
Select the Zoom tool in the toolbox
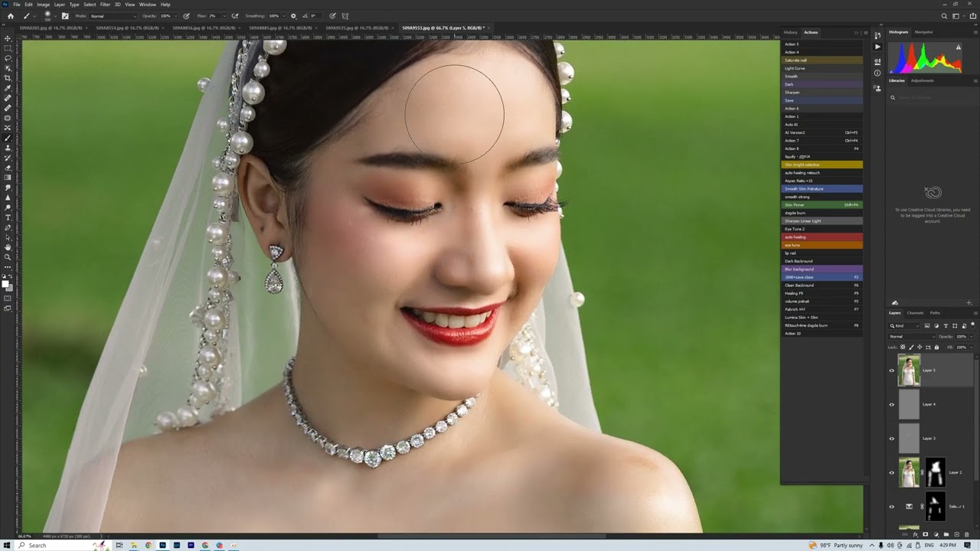[x=8, y=257]
